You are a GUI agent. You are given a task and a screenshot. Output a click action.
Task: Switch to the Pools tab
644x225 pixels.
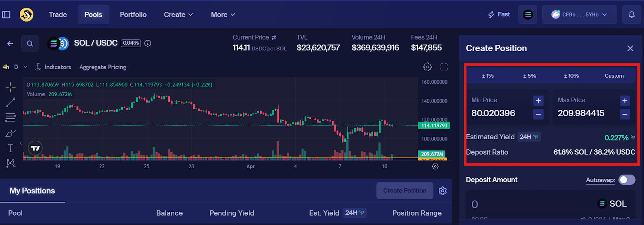pos(93,14)
